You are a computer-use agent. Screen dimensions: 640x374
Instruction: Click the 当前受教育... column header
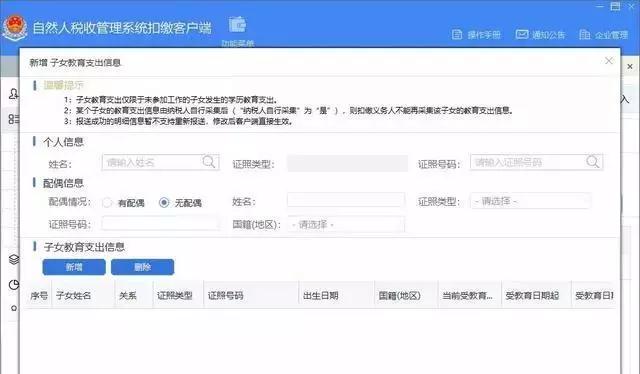(470, 295)
